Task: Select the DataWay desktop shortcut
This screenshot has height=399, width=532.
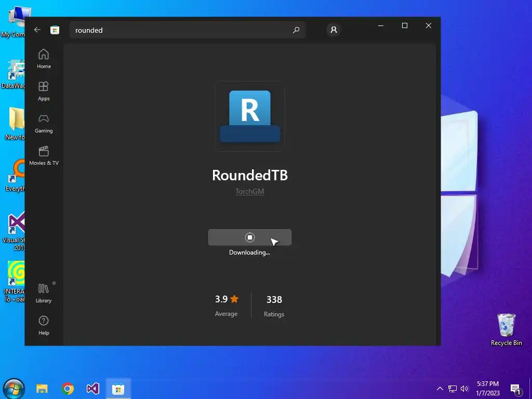Action: (x=13, y=74)
